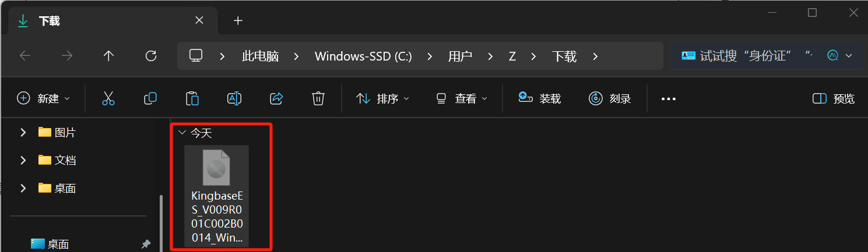Click the 装载 mount button
The image size is (868, 252).
(540, 98)
